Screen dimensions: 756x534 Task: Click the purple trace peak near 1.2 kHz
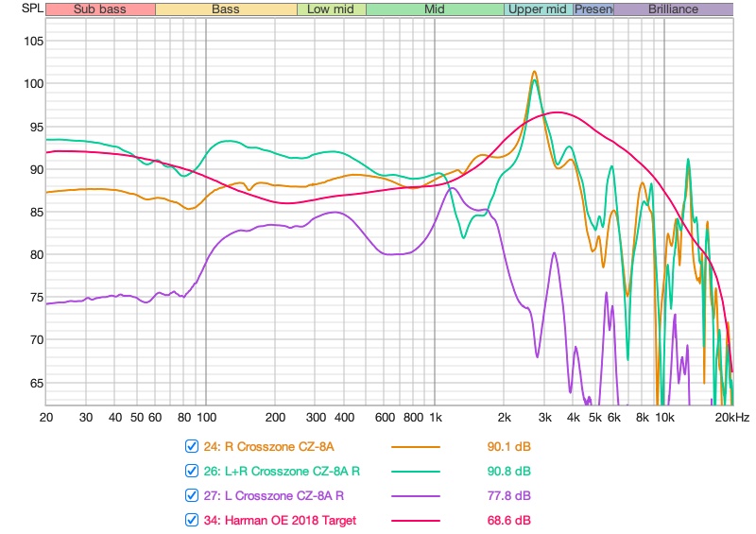tap(453, 188)
